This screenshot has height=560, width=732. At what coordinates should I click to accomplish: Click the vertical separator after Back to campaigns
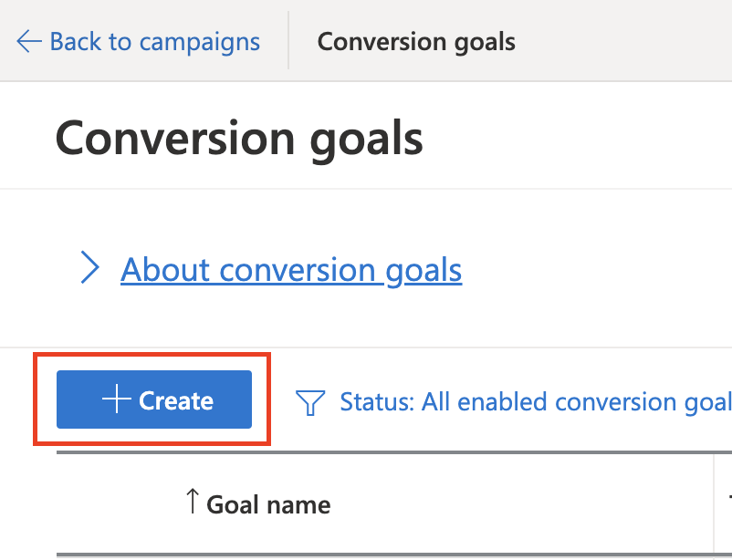pos(288,41)
